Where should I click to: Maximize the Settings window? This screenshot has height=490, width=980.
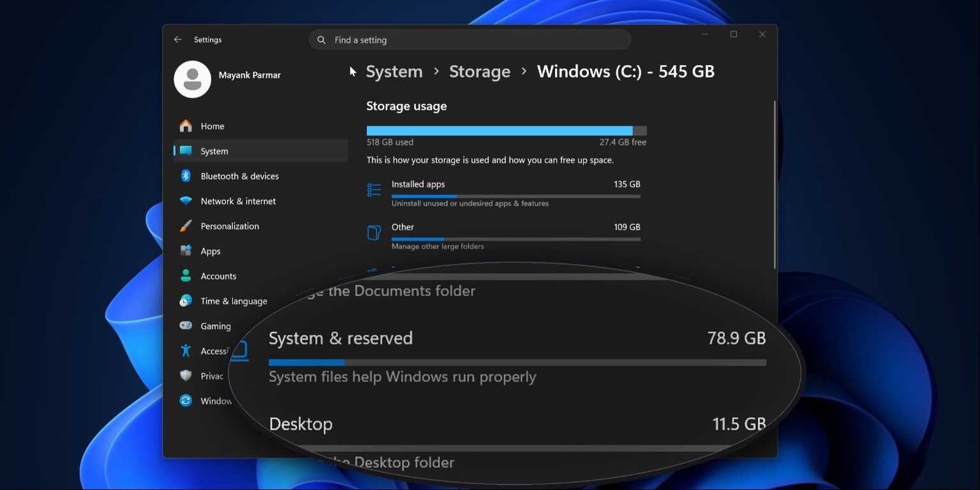pyautogui.click(x=734, y=34)
